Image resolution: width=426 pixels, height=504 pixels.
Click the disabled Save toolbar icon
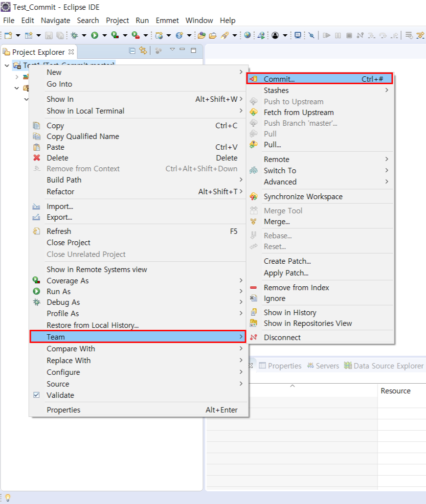click(48, 35)
